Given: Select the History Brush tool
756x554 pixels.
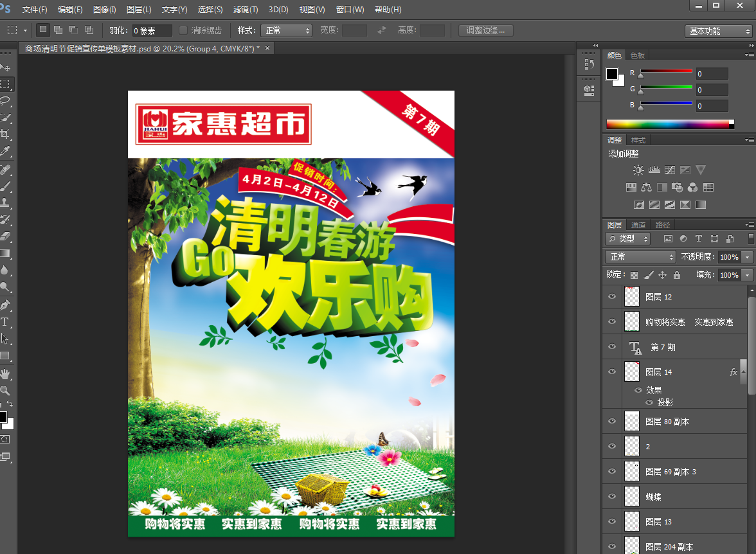Looking at the screenshot, I should click(5, 219).
